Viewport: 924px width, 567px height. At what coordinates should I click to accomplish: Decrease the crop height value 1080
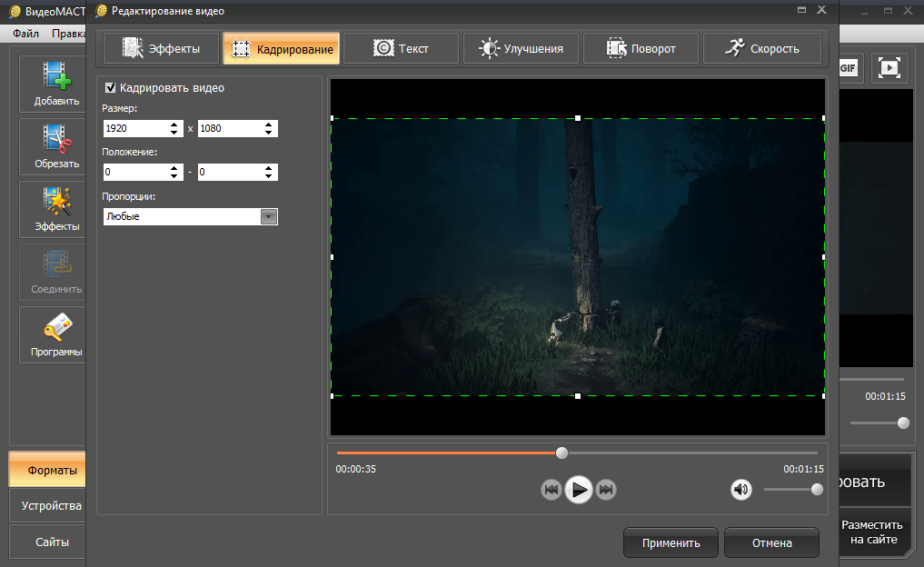[x=269, y=133]
